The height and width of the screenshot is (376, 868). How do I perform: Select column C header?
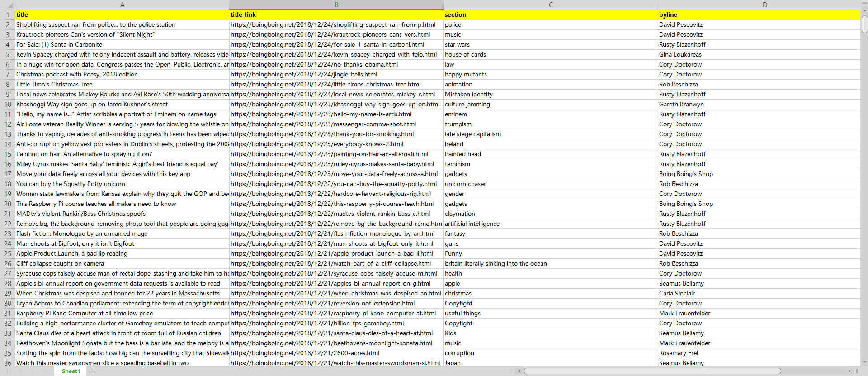(x=551, y=5)
